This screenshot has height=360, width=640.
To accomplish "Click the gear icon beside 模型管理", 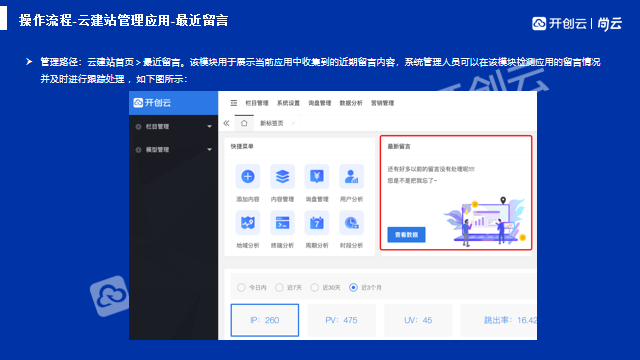I will (138, 150).
